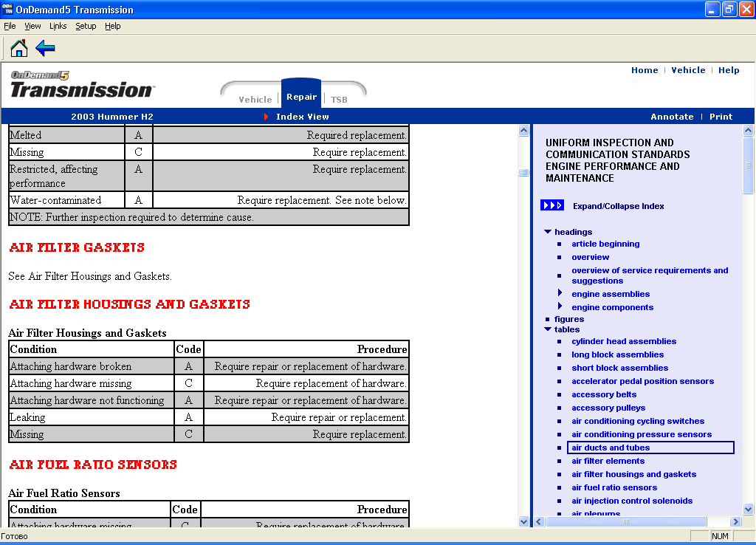The width and height of the screenshot is (756, 545).
Task: Click the NUM status bar indicator
Action: pyautogui.click(x=720, y=536)
